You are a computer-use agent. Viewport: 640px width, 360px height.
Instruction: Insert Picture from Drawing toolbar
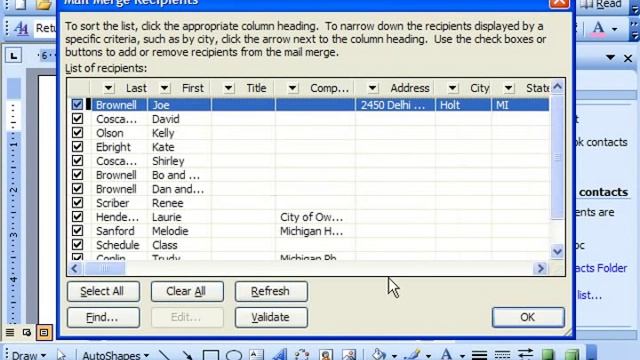349,354
